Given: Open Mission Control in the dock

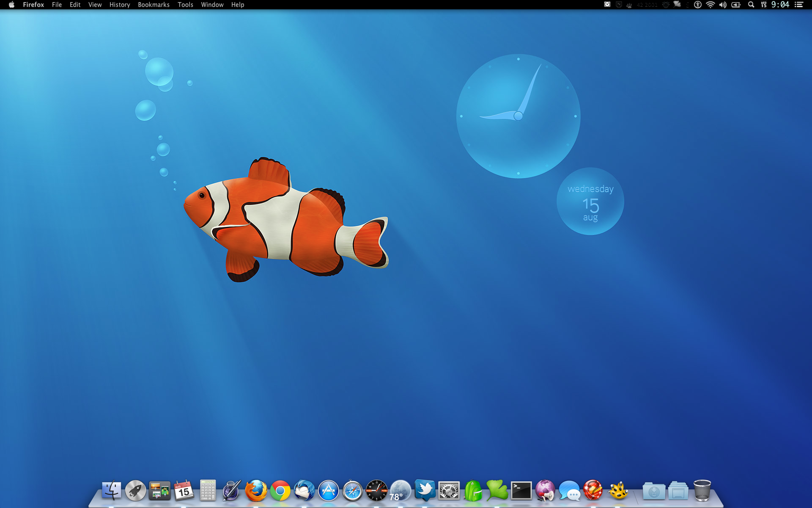Looking at the screenshot, I should tap(159, 491).
